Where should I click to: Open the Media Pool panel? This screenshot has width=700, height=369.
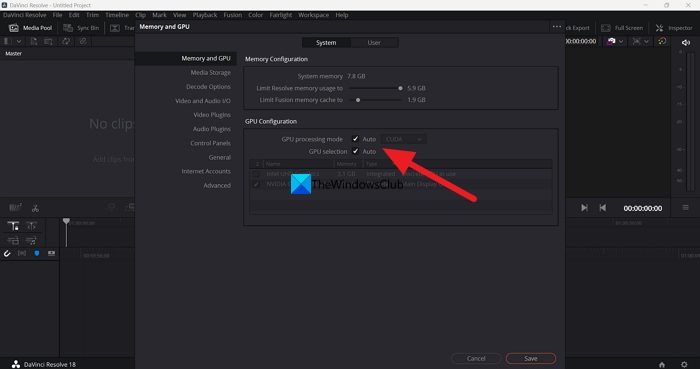pos(30,28)
